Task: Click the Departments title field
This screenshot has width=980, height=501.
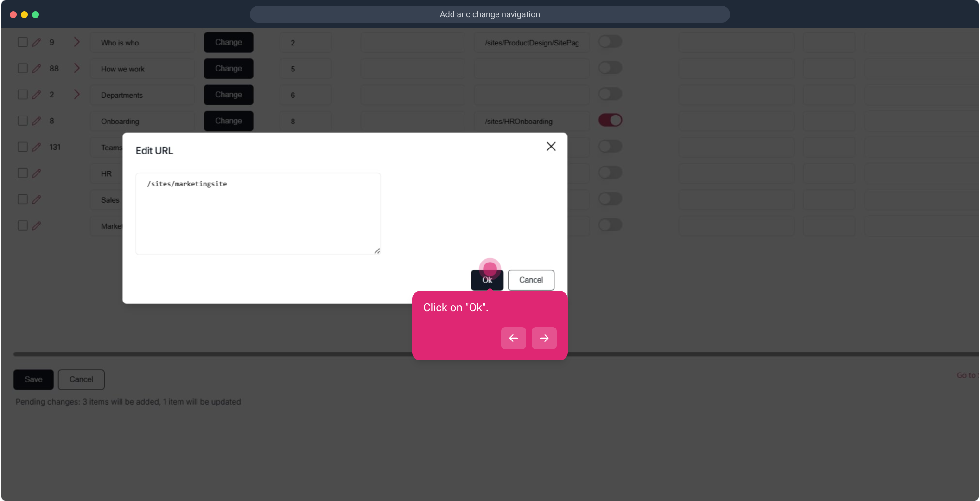Action: tap(142, 95)
